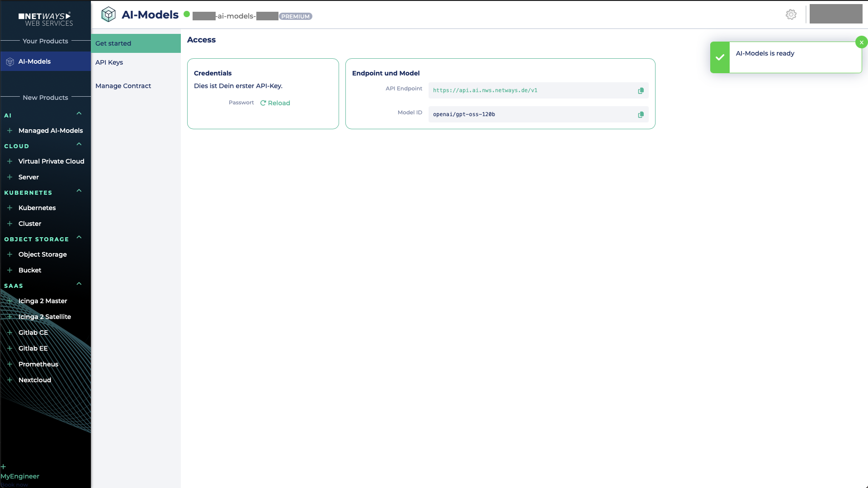Click the green status dot beside AI-Models
868x488 pixels.
coord(186,14)
